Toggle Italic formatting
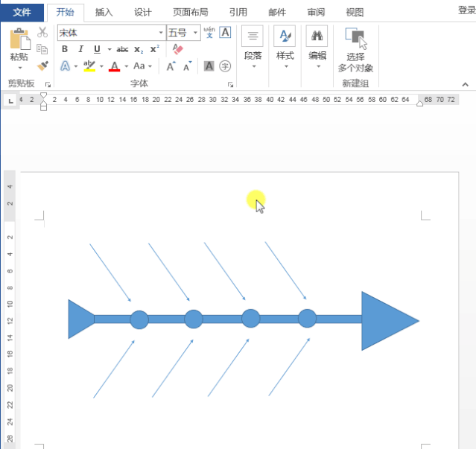 tap(80, 49)
